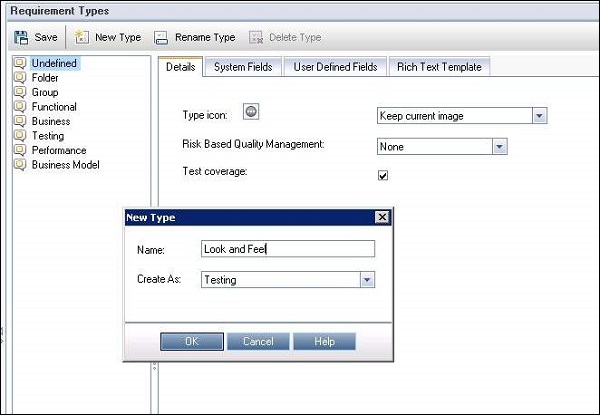This screenshot has width=600, height=415.
Task: Click the Save disk icon
Action: (x=22, y=38)
